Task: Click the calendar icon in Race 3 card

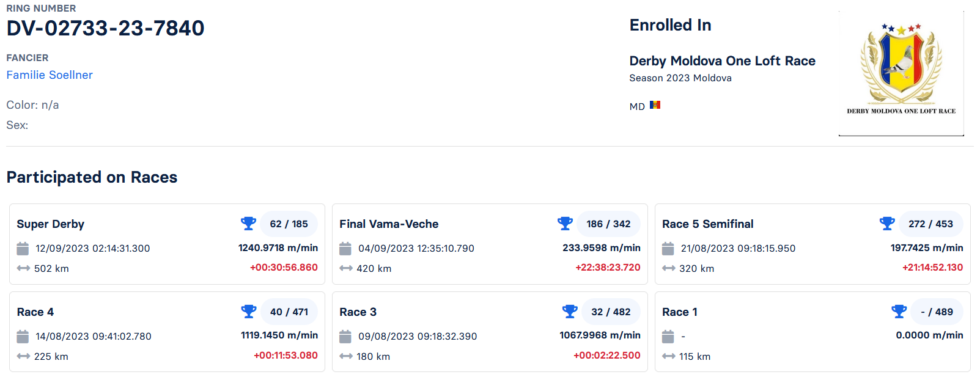Action: tap(345, 337)
